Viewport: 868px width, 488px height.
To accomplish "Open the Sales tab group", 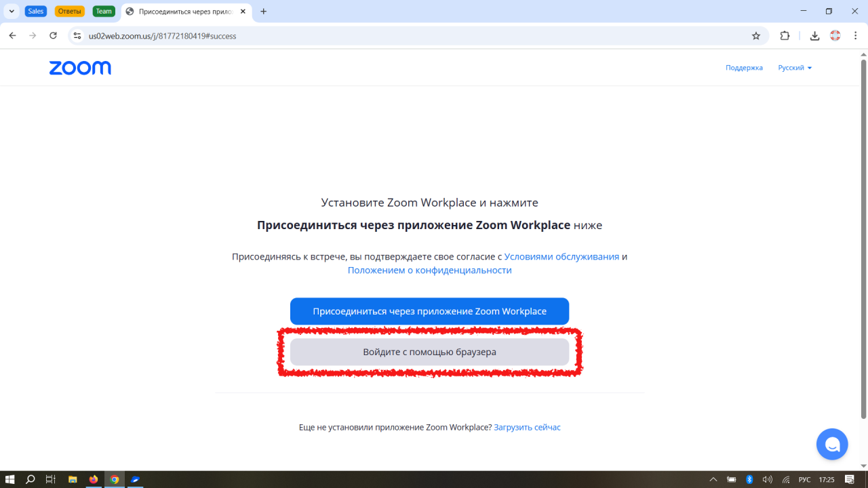I will tap(35, 12).
